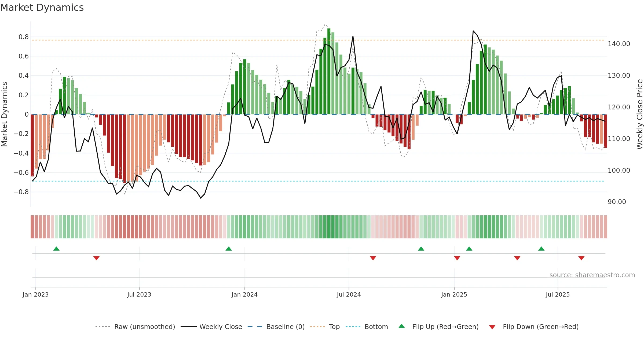Screen dimensions: 644x362
Task: Select the Flip Down marker near April 2025
Action: click(x=517, y=258)
